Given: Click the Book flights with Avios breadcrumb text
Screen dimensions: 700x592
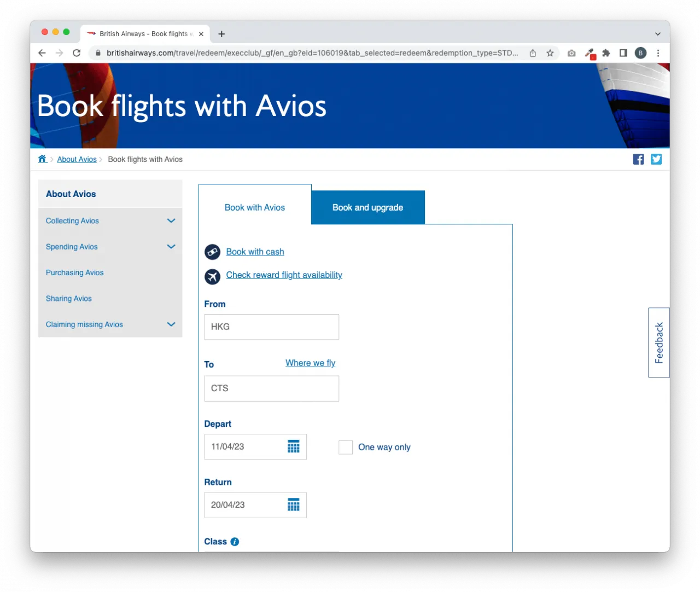Looking at the screenshot, I should [x=145, y=159].
